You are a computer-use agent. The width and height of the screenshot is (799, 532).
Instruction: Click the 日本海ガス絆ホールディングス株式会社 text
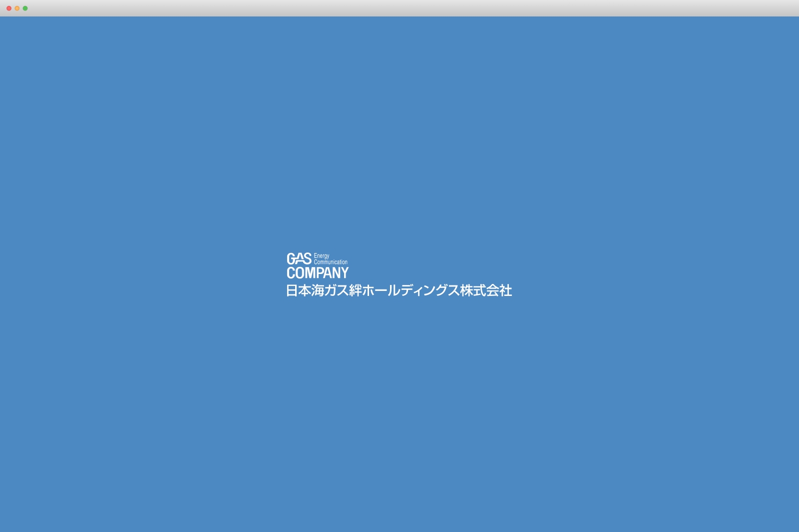[399, 290]
